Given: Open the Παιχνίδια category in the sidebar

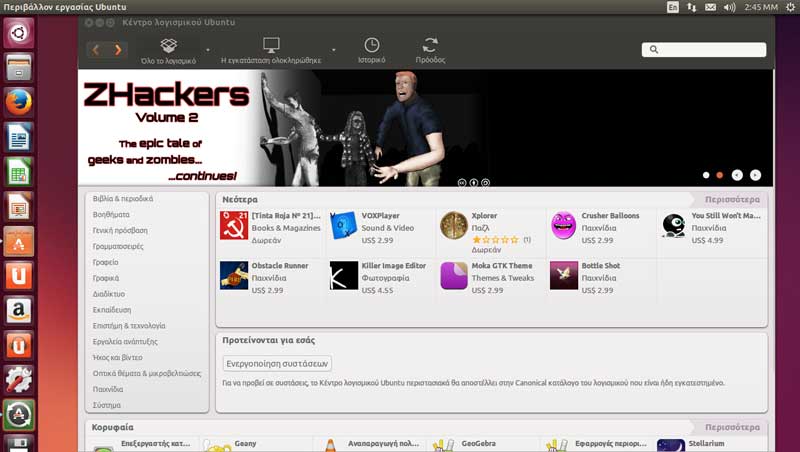Looking at the screenshot, I should coord(108,389).
